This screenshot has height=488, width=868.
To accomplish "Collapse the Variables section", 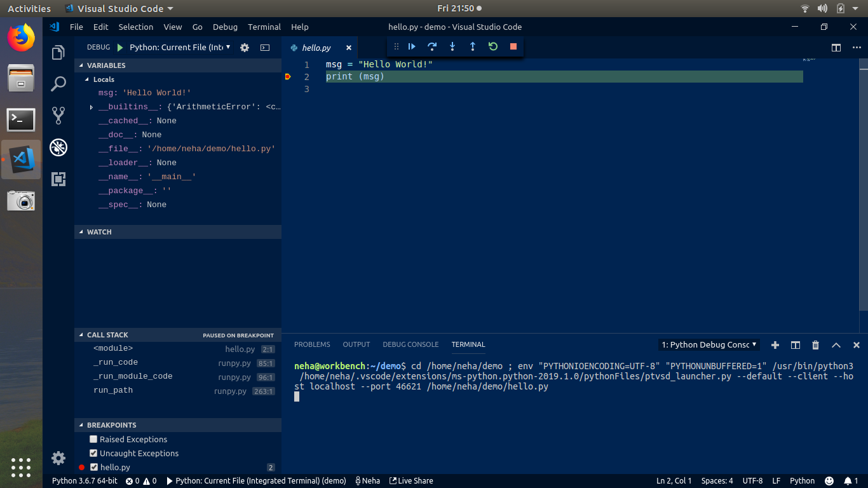I will [x=81, y=65].
